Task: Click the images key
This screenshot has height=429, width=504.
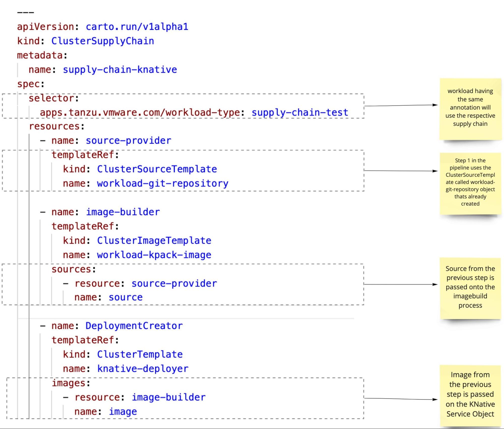Action: coord(68,383)
